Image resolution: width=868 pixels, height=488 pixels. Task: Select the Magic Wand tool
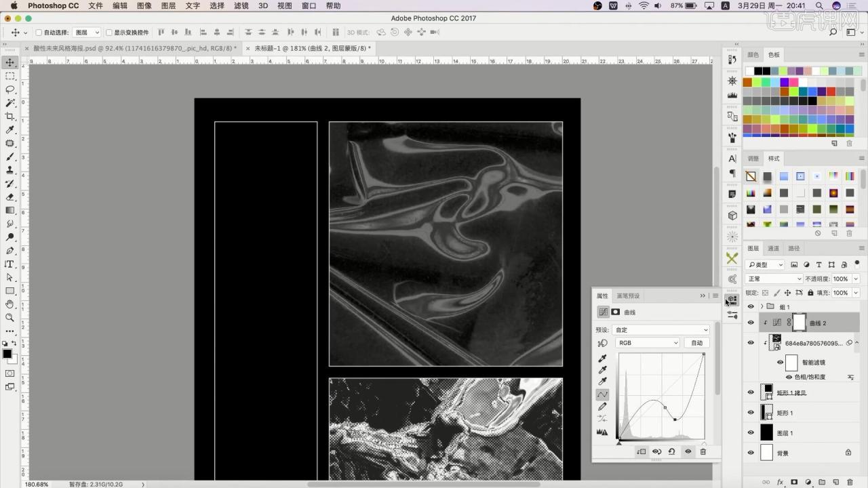[10, 103]
